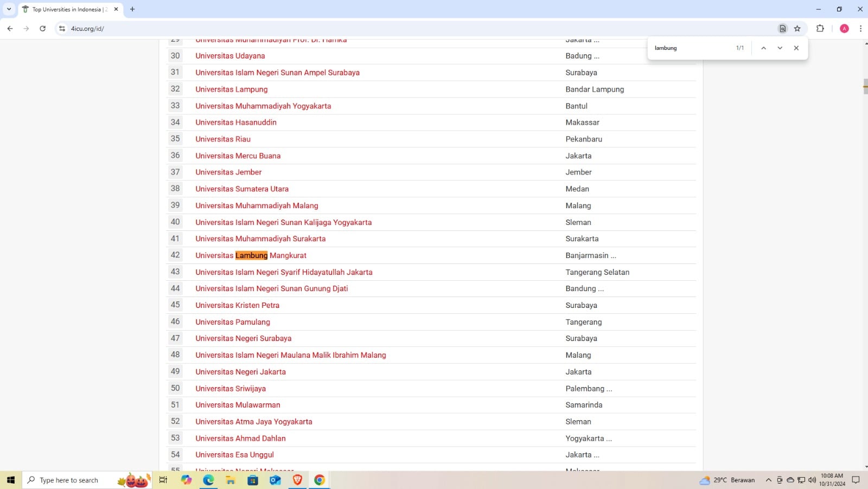Open the tab search dropdown arrow
This screenshot has height=489, width=868.
(9, 9)
